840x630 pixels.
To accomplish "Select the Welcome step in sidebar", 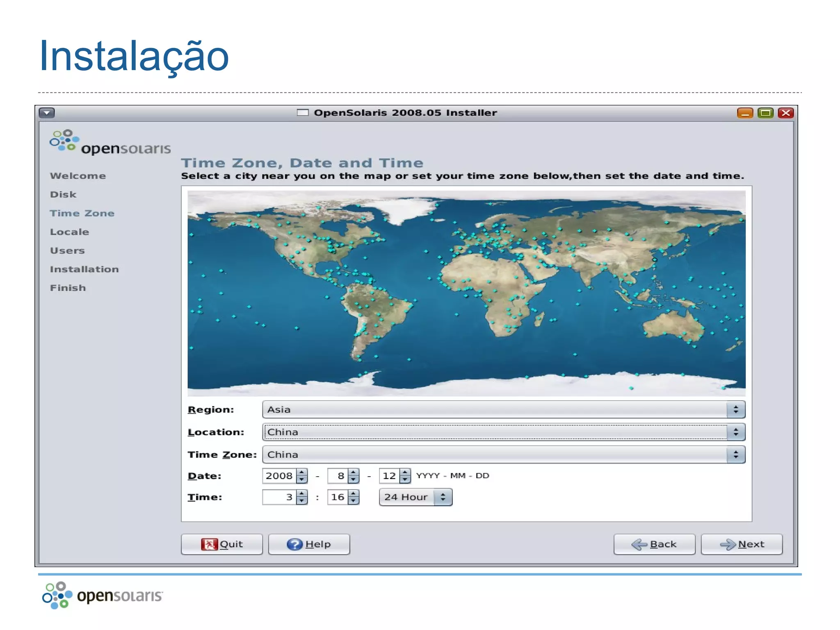I will point(78,176).
